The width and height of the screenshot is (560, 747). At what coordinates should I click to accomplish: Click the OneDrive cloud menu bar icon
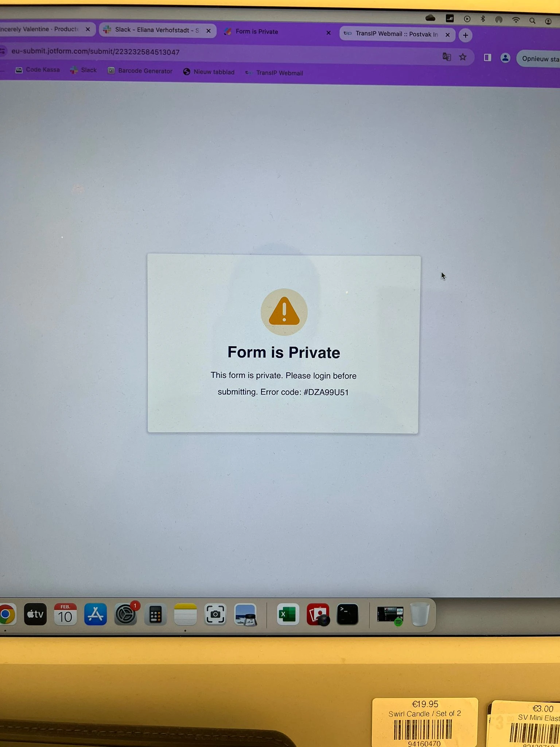click(430, 18)
